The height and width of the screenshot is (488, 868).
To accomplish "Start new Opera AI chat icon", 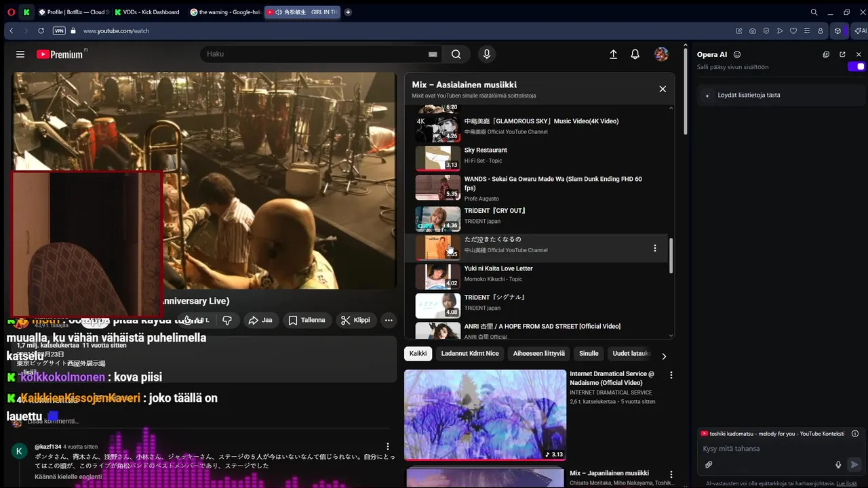I will pyautogui.click(x=826, y=54).
